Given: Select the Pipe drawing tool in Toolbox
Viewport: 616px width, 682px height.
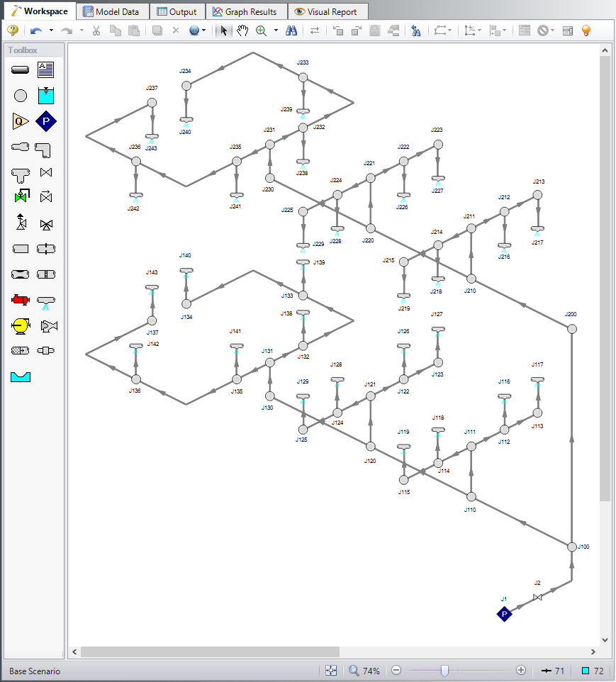Looking at the screenshot, I should tap(21, 69).
